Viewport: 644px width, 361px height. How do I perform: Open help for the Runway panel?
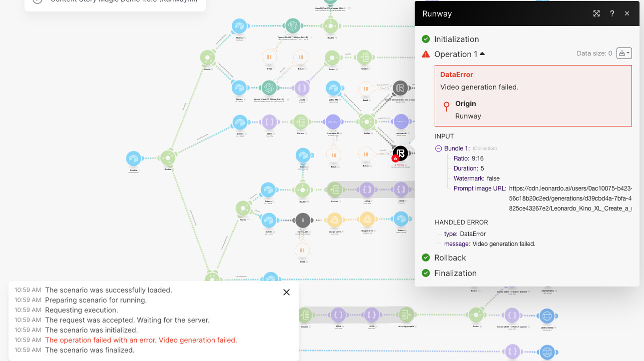coord(612,13)
